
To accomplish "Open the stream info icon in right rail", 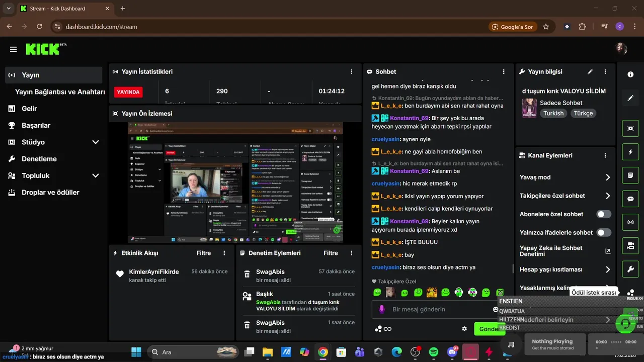I will (630, 74).
